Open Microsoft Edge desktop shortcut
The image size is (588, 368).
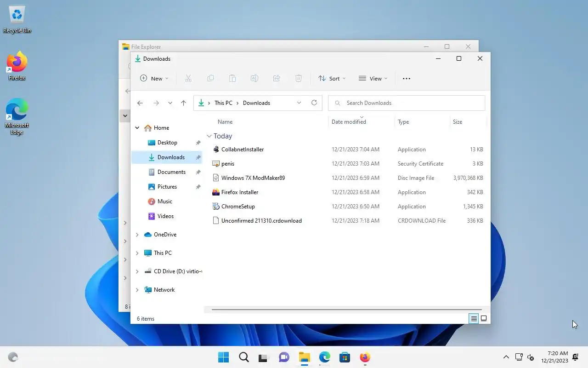coord(17,116)
